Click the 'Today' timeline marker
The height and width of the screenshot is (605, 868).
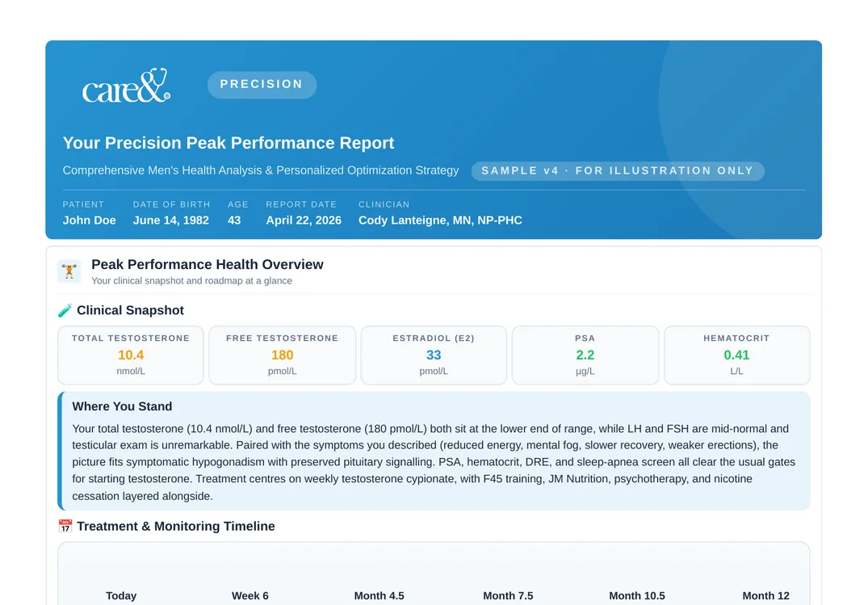click(121, 595)
